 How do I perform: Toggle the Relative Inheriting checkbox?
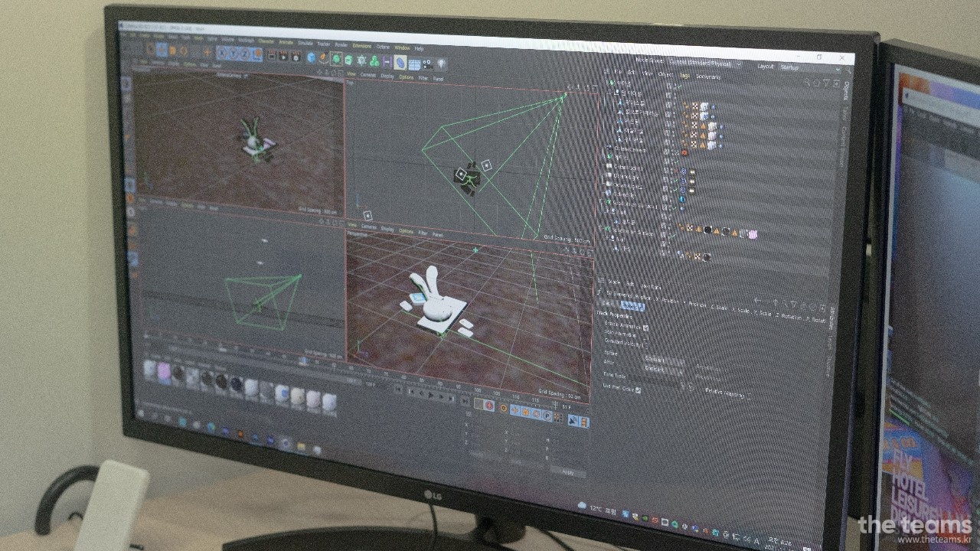coord(749,396)
